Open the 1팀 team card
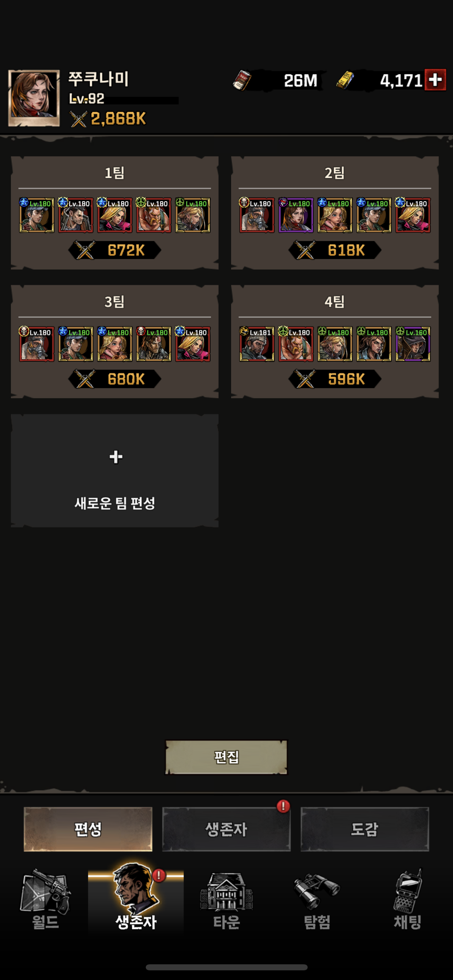The height and width of the screenshot is (980, 453). click(115, 213)
